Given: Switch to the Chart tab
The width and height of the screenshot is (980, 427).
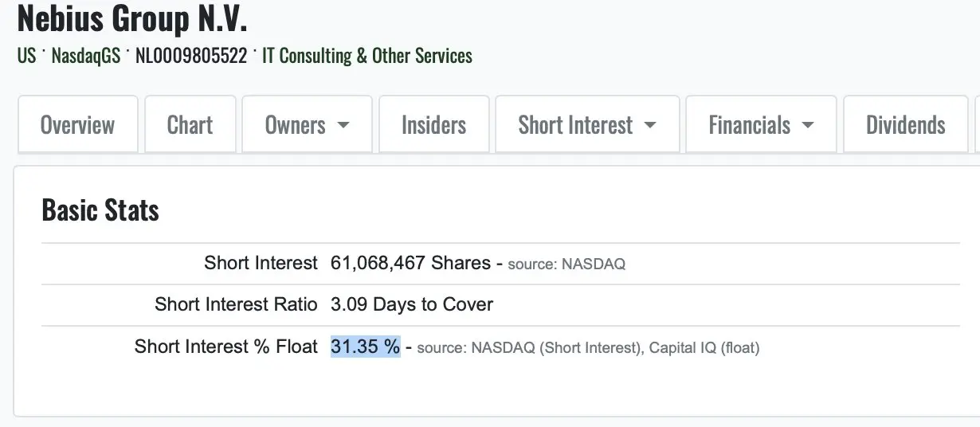Looking at the screenshot, I should pos(190,124).
